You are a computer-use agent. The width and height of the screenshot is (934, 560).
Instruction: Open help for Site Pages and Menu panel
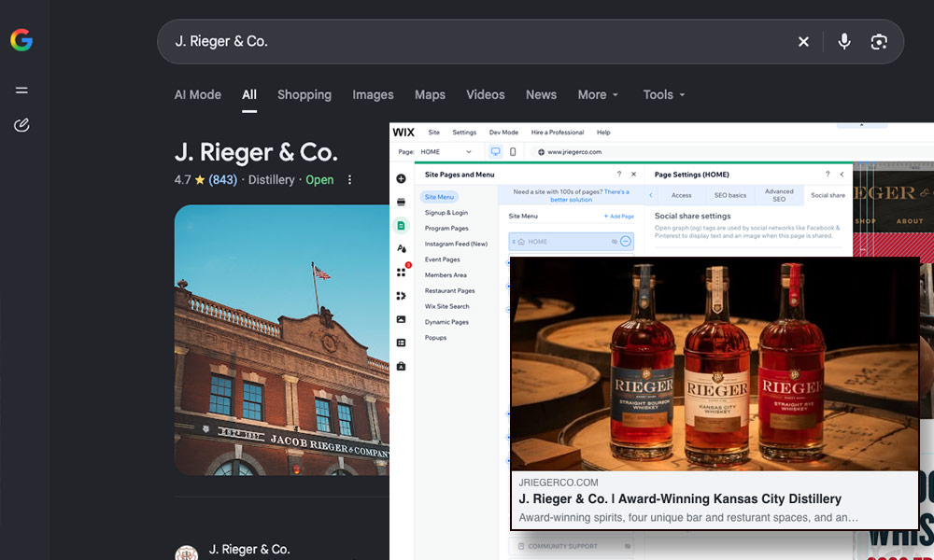(619, 175)
